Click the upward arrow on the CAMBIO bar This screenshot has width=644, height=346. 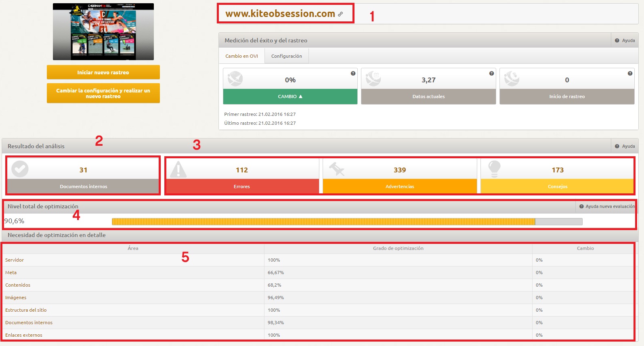(x=300, y=96)
